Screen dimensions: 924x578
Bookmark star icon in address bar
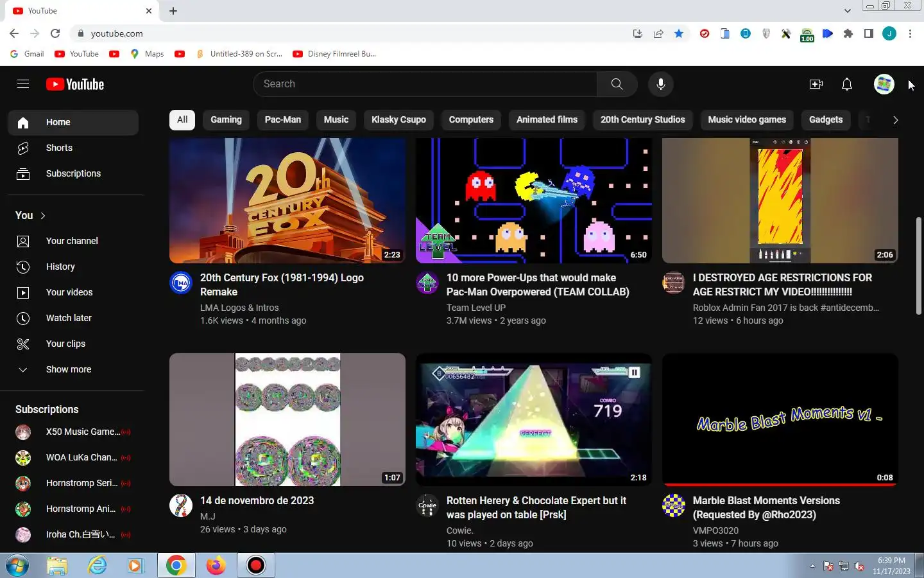pyautogui.click(x=679, y=33)
